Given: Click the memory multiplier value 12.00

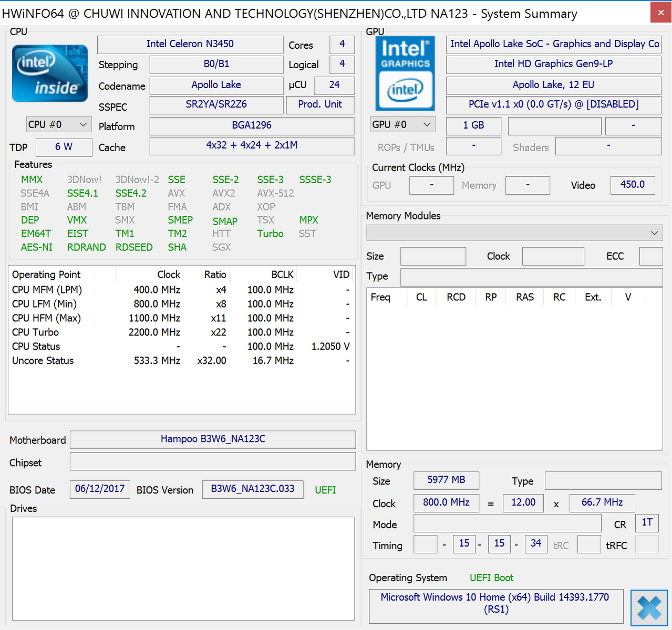Looking at the screenshot, I should coord(523,503).
